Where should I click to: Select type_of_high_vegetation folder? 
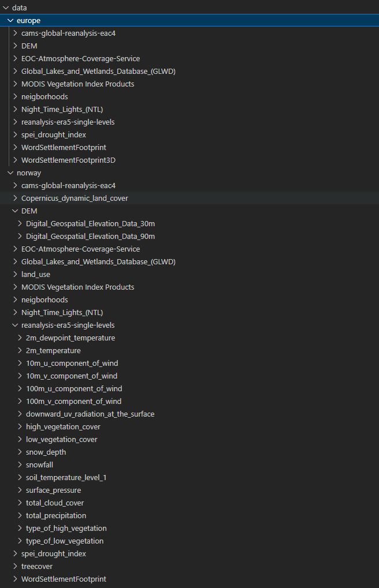tap(66, 529)
